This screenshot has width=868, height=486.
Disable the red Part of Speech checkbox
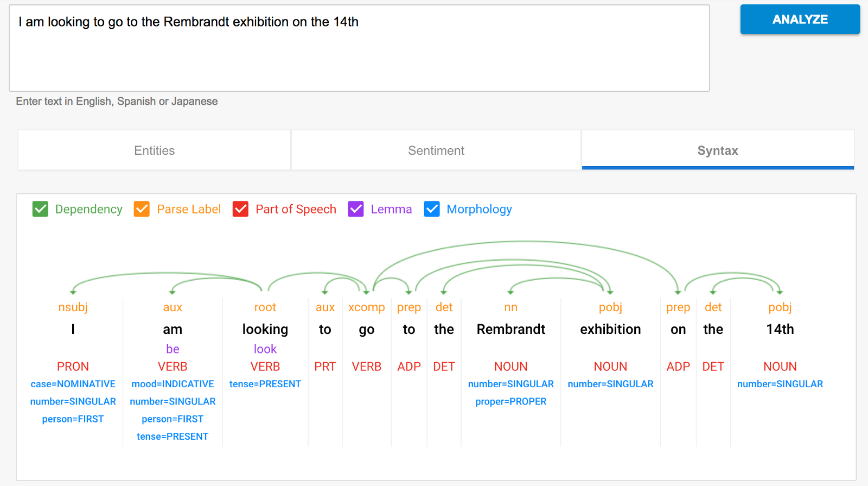pyautogui.click(x=240, y=209)
